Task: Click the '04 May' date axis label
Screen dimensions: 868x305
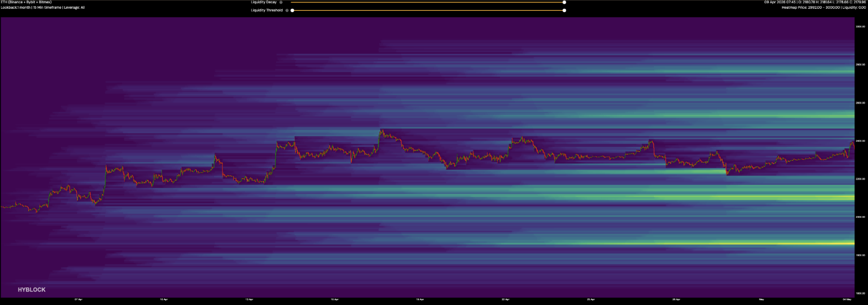Action: click(x=847, y=300)
